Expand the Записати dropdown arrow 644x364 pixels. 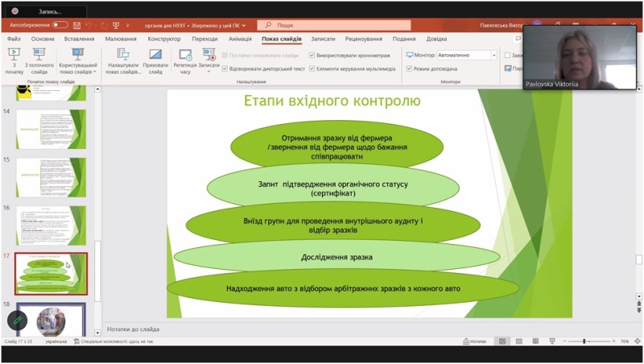(209, 72)
